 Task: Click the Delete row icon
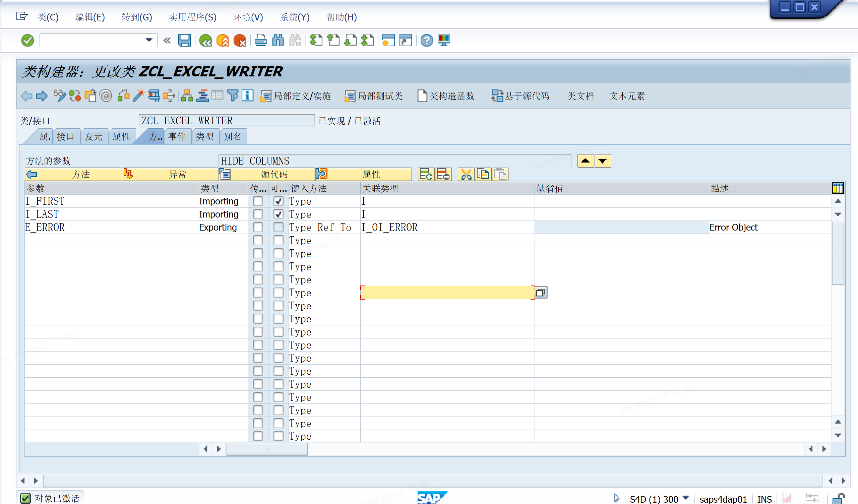point(443,175)
